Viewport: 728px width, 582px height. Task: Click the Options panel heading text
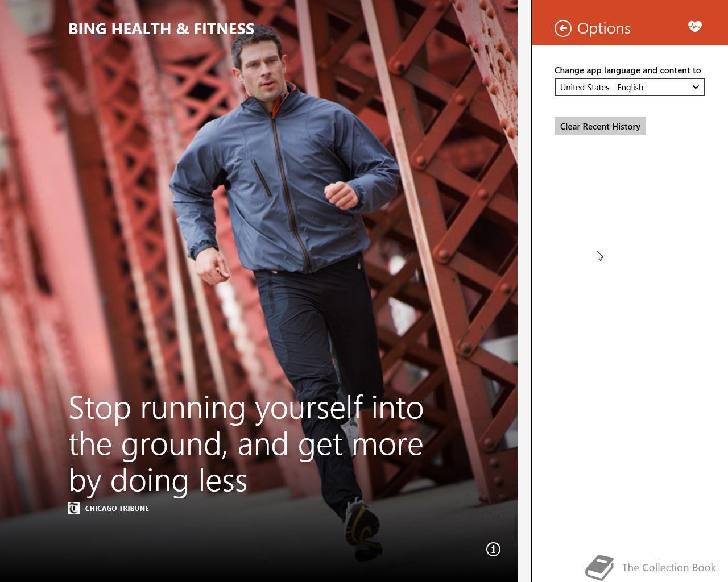(603, 28)
